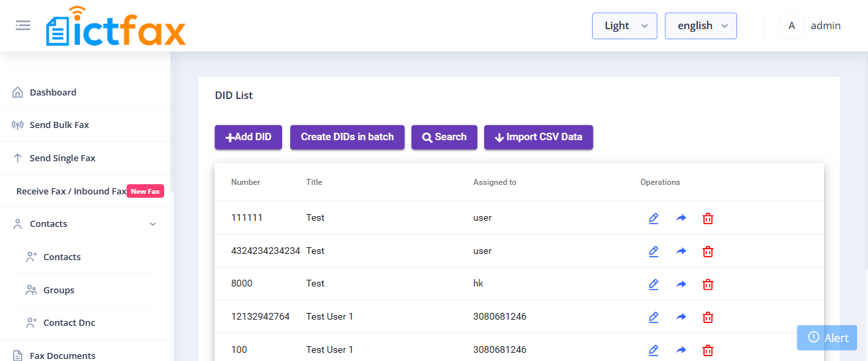Click the Operations column header
This screenshot has width=868, height=361.
(660, 182)
